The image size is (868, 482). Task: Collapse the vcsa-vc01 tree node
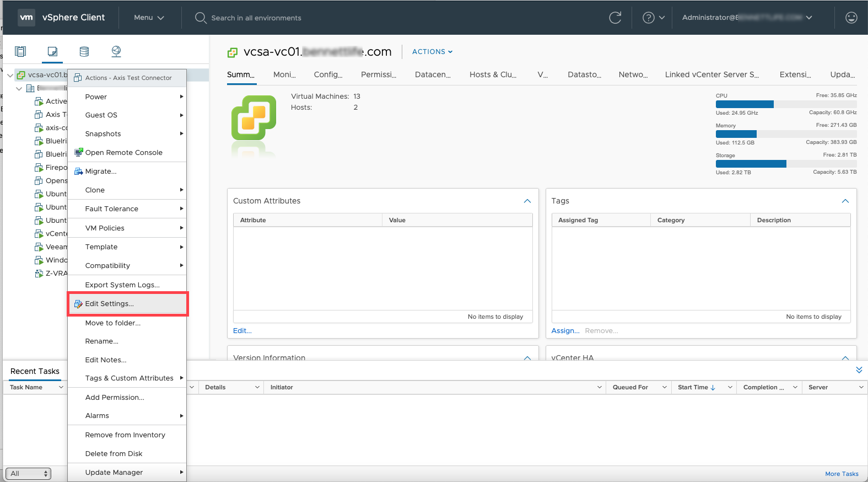point(10,75)
